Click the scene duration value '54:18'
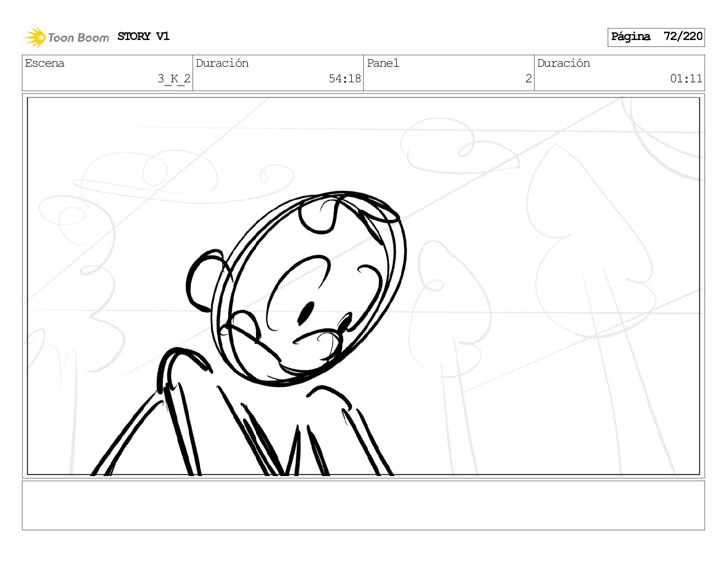 tap(345, 79)
